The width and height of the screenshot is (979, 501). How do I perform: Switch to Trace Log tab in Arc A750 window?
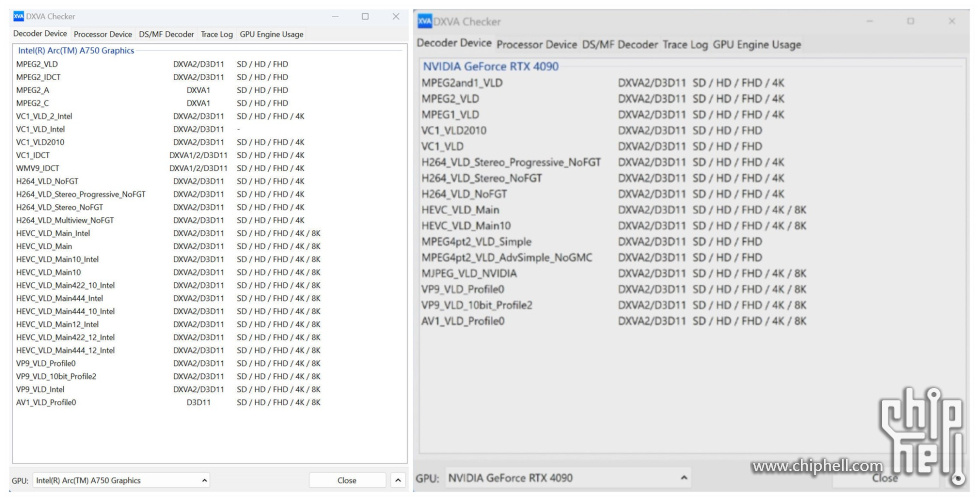217,34
